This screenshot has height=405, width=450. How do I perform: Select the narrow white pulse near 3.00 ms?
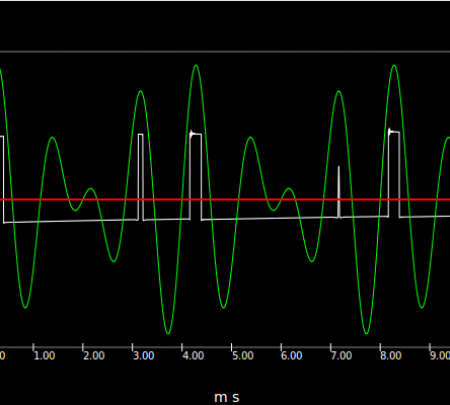pos(141,177)
